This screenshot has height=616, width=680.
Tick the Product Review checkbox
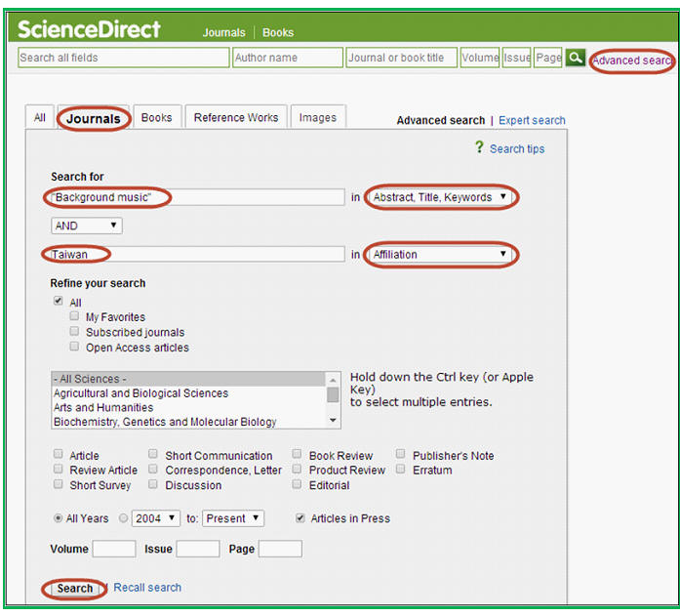(297, 469)
